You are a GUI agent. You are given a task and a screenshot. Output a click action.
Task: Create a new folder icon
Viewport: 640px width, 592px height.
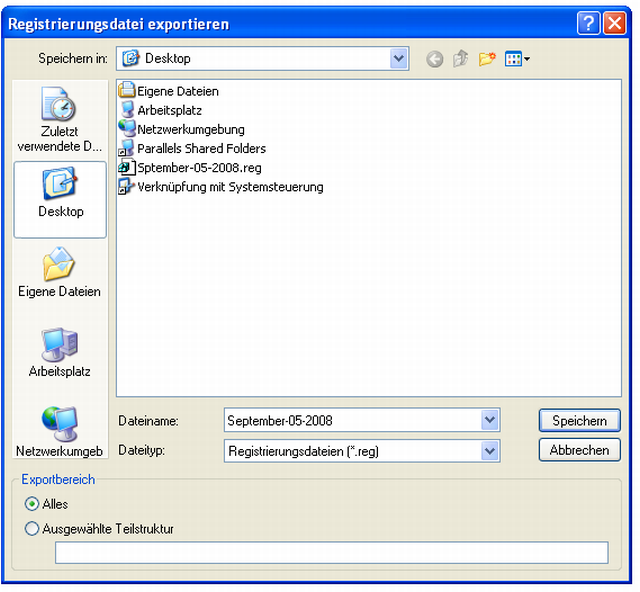(487, 59)
